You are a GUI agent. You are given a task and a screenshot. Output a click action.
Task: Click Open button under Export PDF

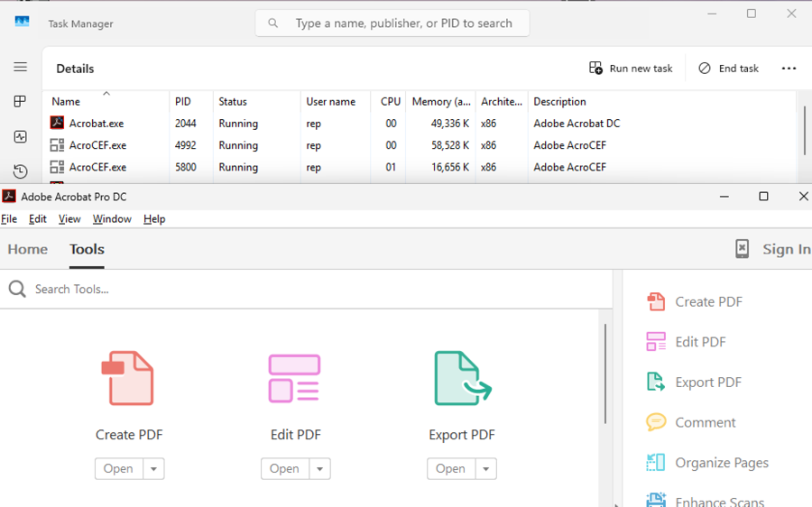(x=450, y=469)
